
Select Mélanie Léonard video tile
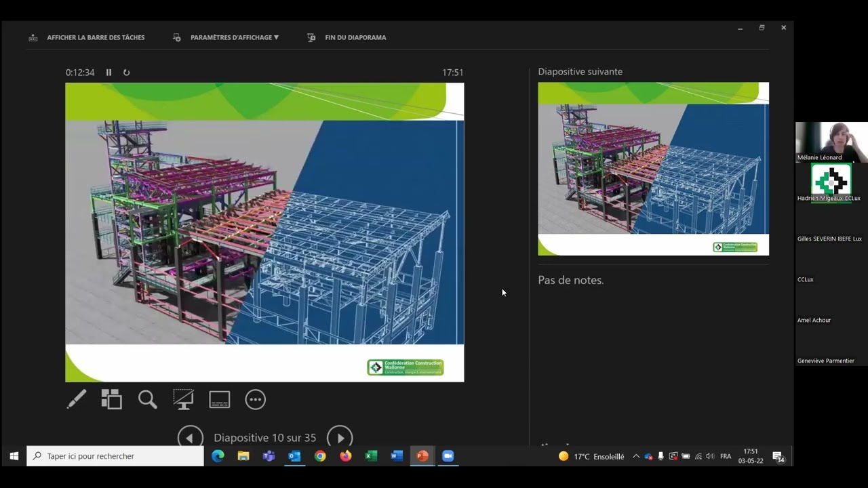831,142
